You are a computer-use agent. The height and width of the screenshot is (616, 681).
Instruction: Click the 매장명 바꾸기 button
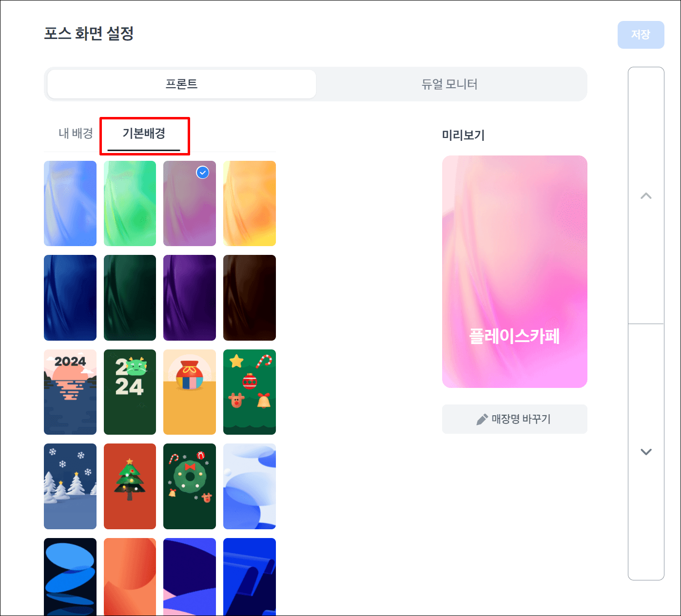coord(514,419)
